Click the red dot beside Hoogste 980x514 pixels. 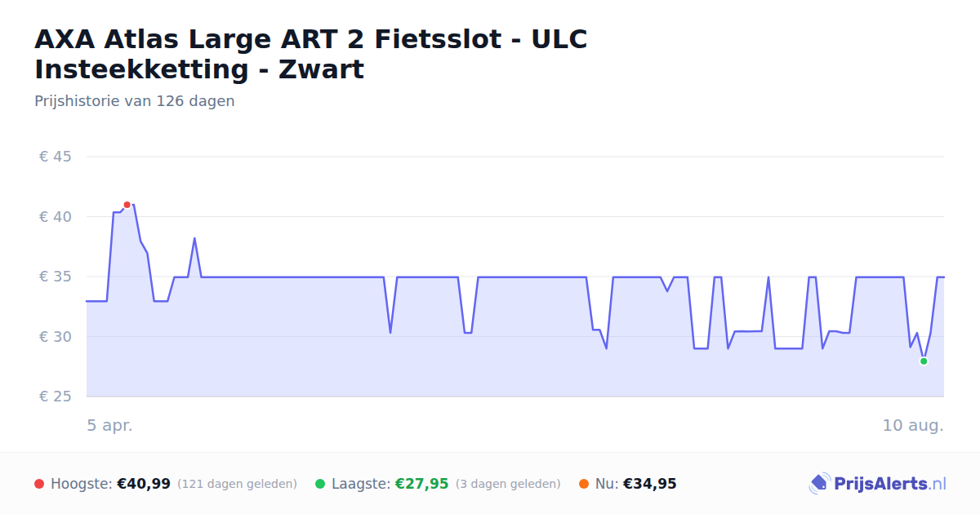(39, 484)
